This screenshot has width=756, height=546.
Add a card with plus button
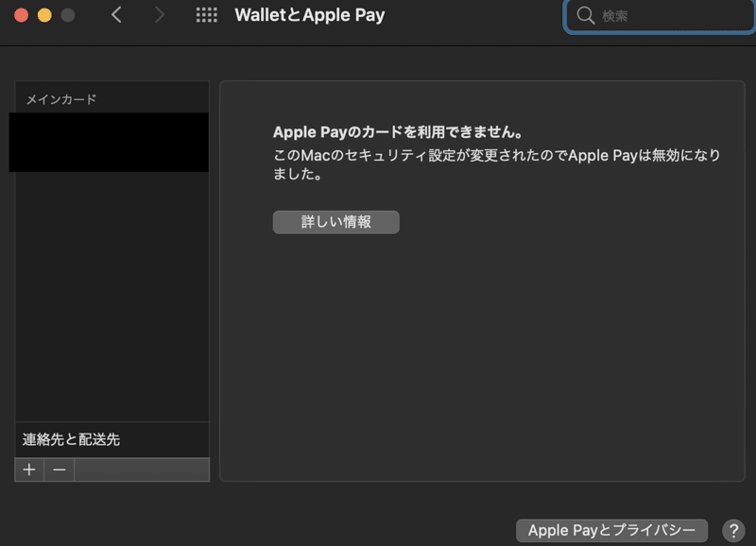29,469
